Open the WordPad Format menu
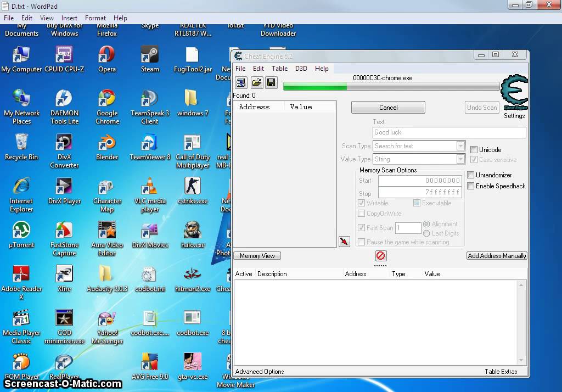This screenshot has width=562, height=392. pos(95,18)
